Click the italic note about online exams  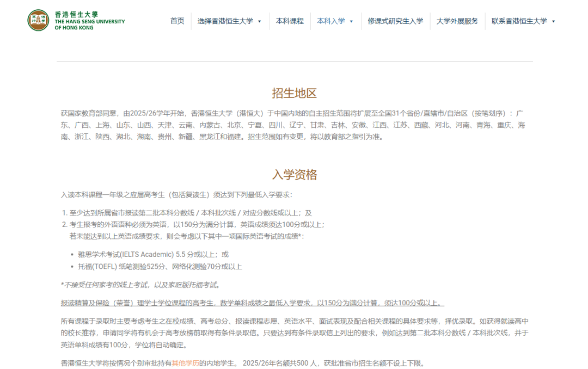[140, 285]
